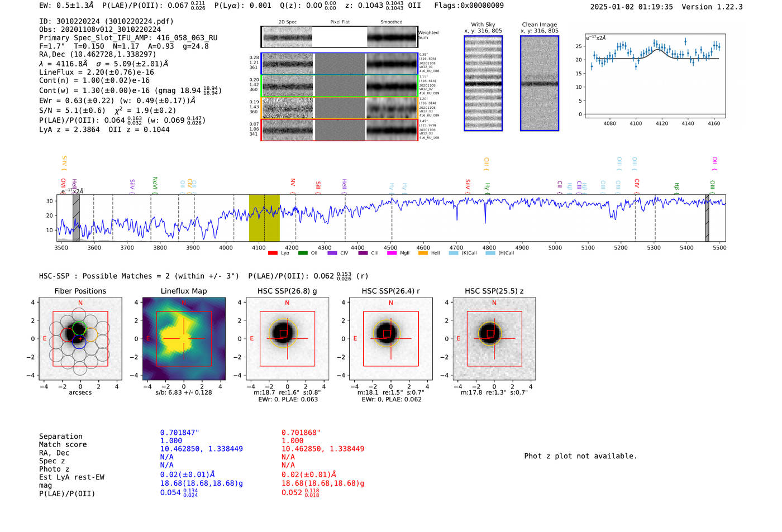Click the s/b: 6.83 +/- 0.128 caption
This screenshot has width=782, height=532.
[x=184, y=392]
